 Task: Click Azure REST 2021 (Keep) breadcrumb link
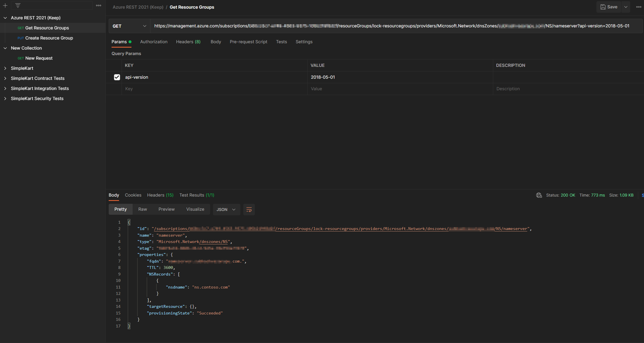[x=138, y=7]
